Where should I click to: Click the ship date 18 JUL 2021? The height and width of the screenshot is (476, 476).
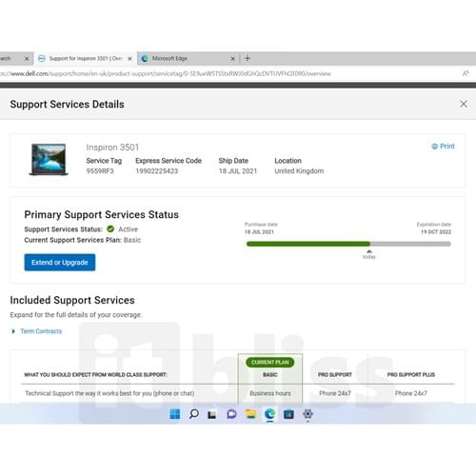click(x=238, y=171)
